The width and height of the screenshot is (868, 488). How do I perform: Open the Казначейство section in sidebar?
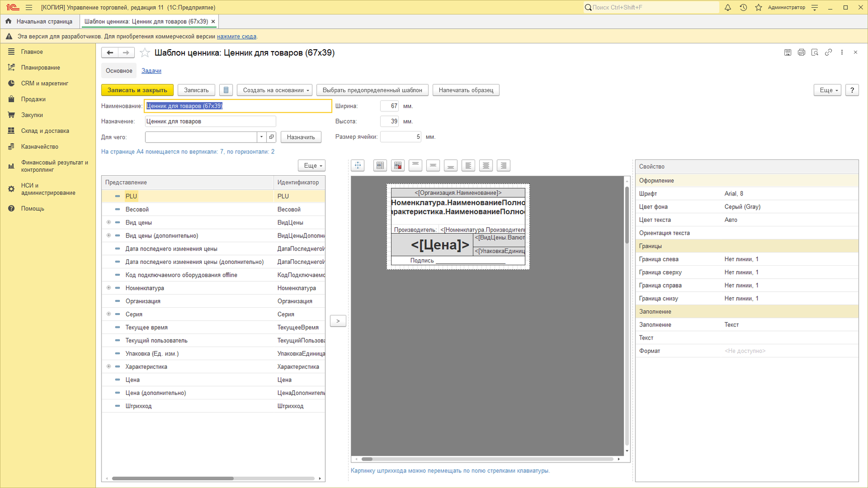point(39,147)
